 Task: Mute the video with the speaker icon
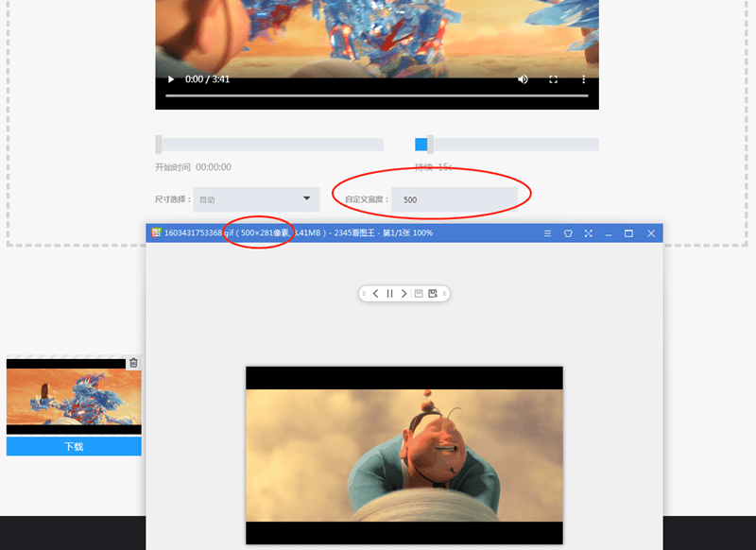click(x=523, y=79)
